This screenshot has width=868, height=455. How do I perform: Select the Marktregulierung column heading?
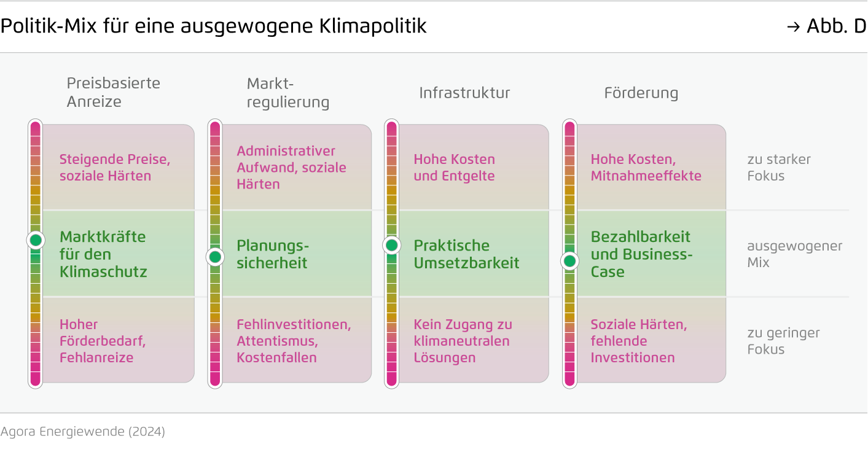pyautogui.click(x=287, y=93)
